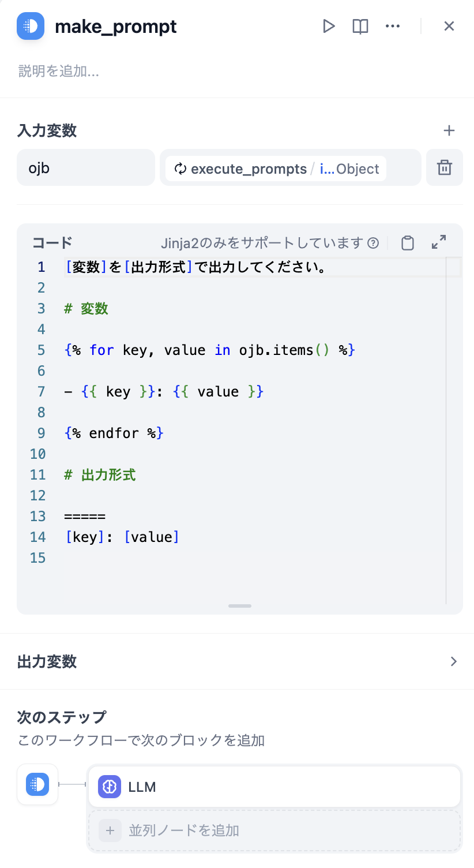Click the make_prompt template node icon
Screen dimensions: 474x868
coord(31,26)
